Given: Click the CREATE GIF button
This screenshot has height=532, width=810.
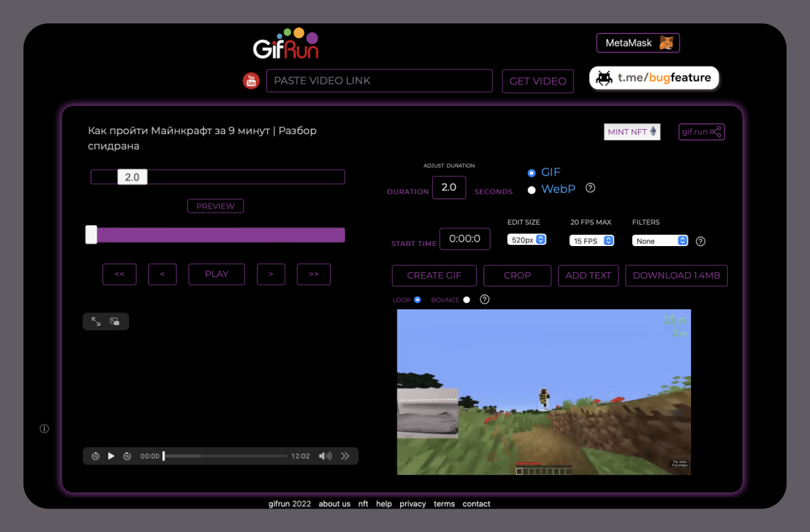Looking at the screenshot, I should (434, 275).
